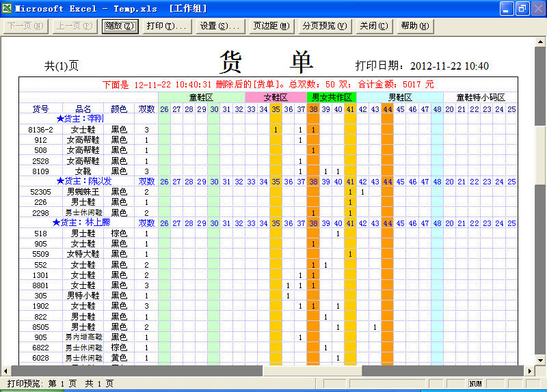Screen dimensions: 547x392
Task: Click item number 5509
Action: [x=40, y=254]
